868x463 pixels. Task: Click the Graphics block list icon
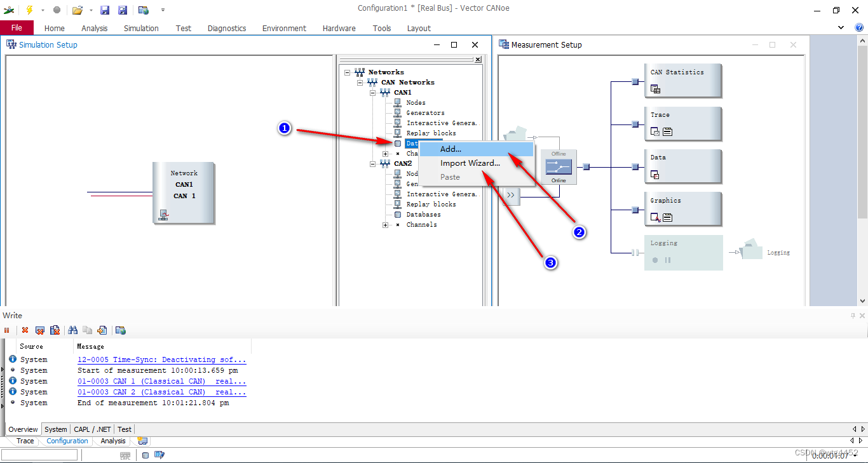[x=668, y=217]
